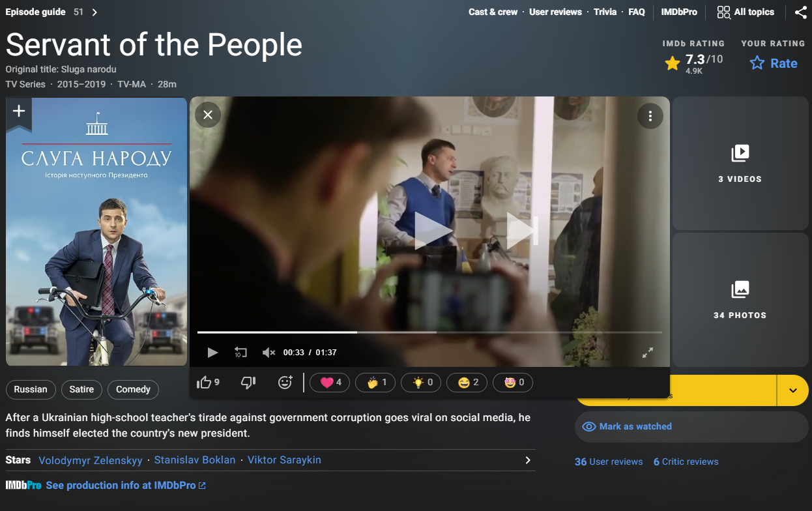React with the heart emoji
Image resolution: width=812 pixels, height=511 pixels.
tap(330, 383)
